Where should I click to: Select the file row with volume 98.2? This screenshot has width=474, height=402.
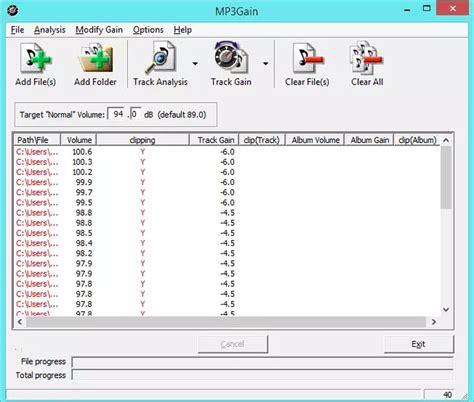(227, 253)
